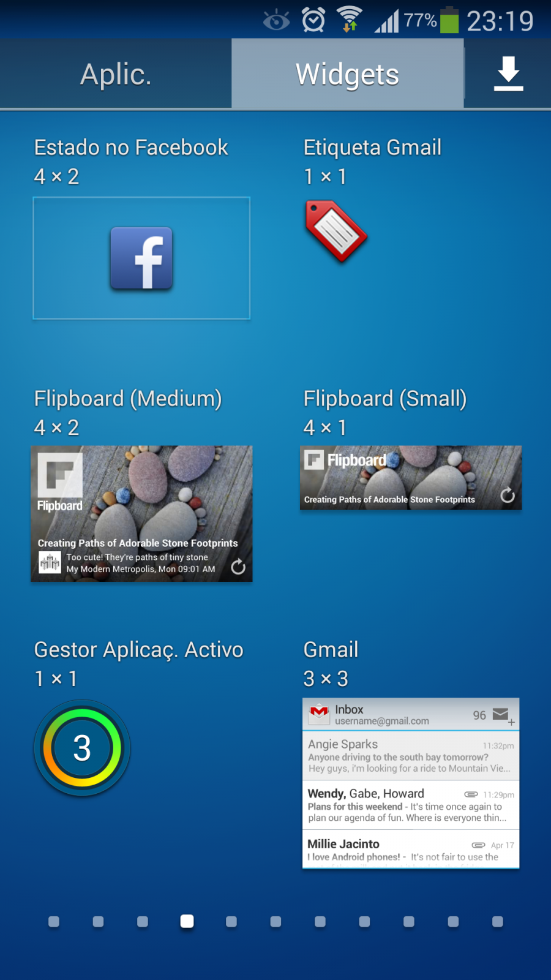This screenshot has width=551, height=980.
Task: Tap the attachment paperclip on Millie Jacinto email
Action: pos(478,845)
